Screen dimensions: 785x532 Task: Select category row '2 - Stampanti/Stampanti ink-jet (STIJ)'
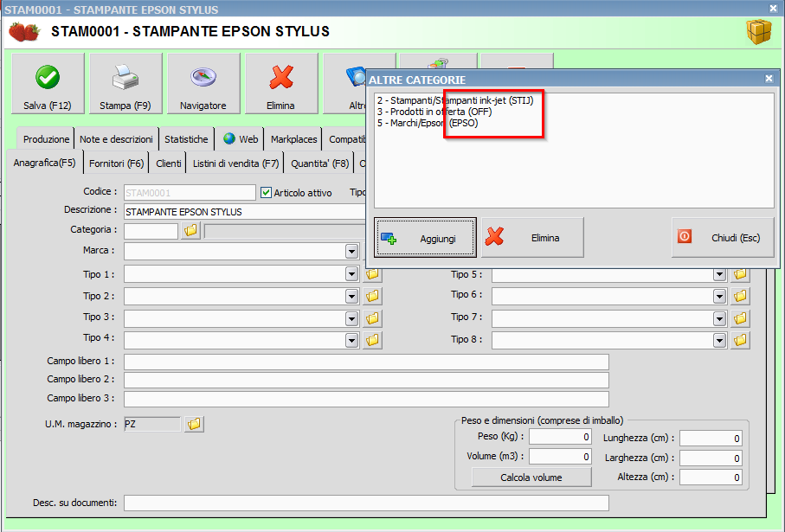[x=455, y=100]
